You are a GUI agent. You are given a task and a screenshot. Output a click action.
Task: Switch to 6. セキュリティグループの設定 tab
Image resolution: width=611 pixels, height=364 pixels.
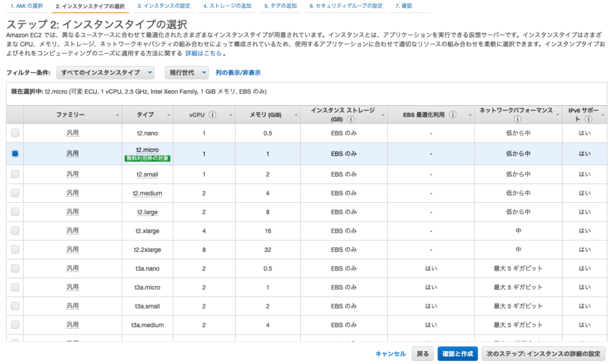(346, 6)
